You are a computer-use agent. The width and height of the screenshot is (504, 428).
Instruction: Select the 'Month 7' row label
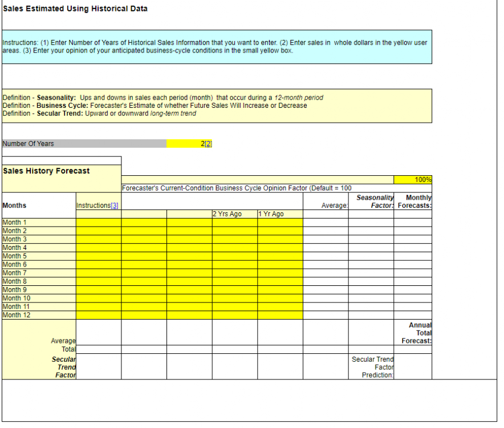14,273
